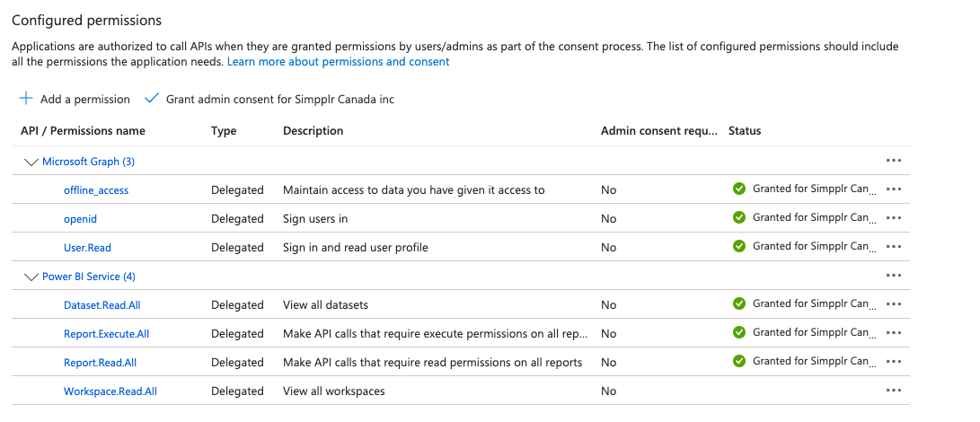Screen dimensions: 980x422
Task: Open the User.Read permission link
Action: [x=87, y=248]
